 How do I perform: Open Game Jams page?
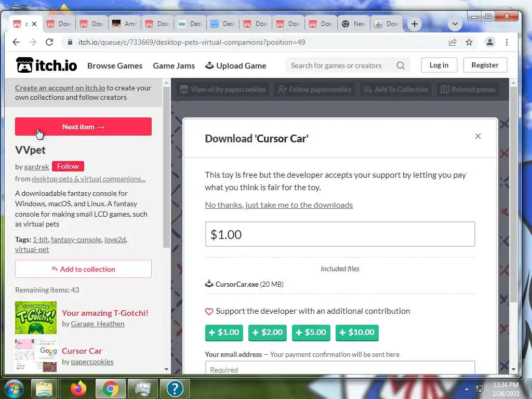(x=174, y=66)
